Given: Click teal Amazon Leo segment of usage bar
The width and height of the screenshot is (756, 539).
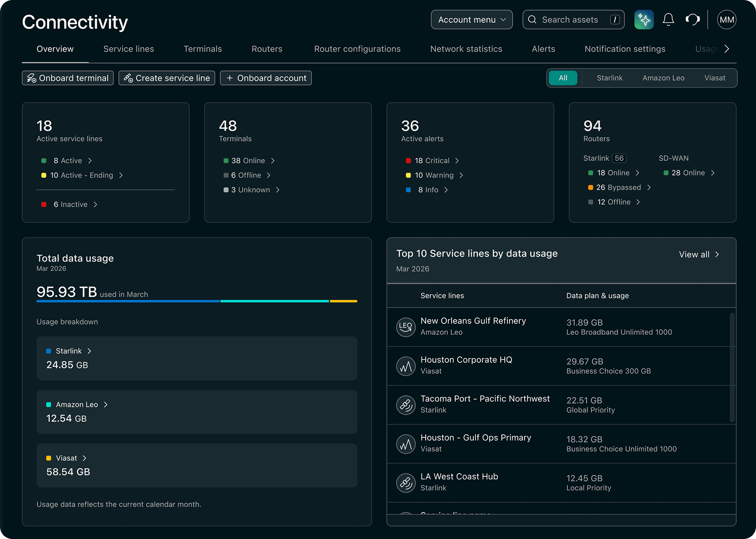Looking at the screenshot, I should (x=274, y=301).
